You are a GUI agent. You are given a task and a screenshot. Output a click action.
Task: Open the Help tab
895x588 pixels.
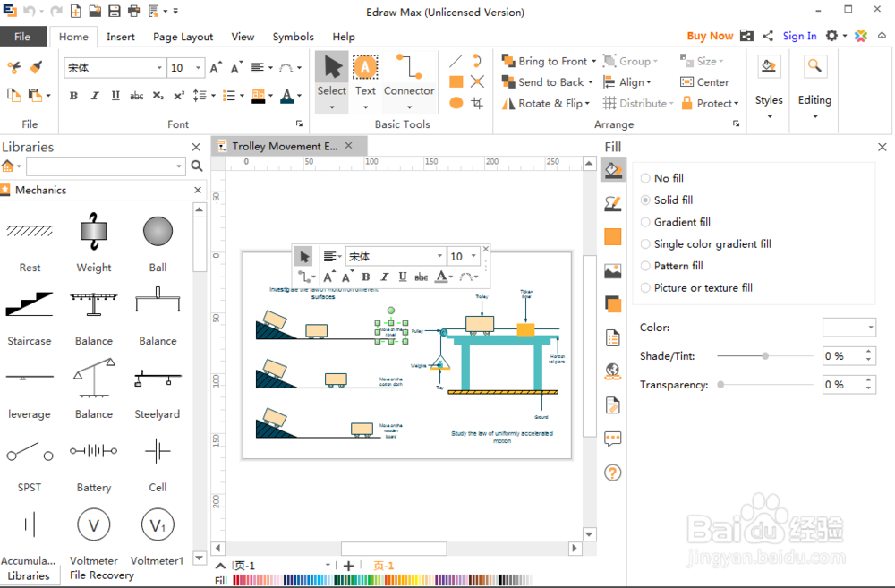344,37
